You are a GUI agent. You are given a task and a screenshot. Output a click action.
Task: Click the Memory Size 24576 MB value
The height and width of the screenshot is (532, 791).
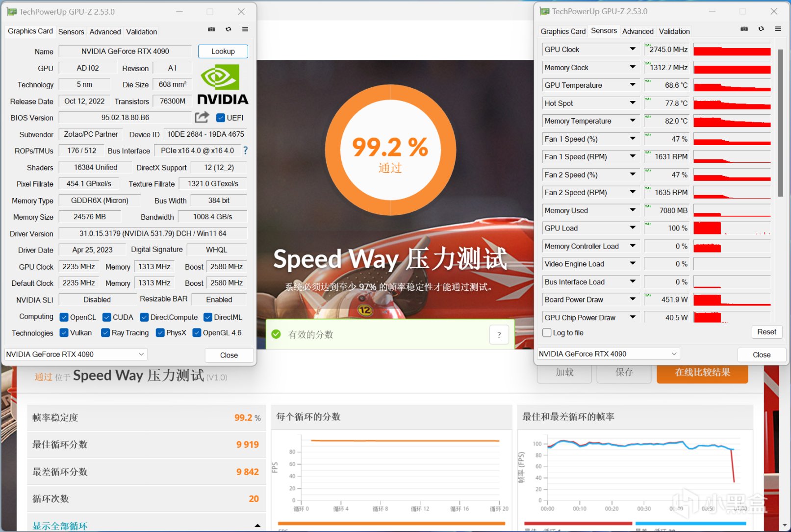click(x=90, y=217)
